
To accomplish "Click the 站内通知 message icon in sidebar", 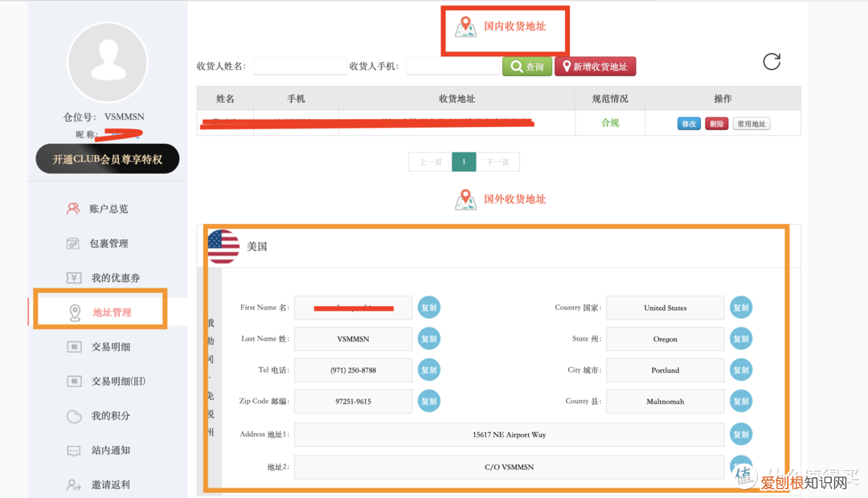I will click(x=74, y=451).
